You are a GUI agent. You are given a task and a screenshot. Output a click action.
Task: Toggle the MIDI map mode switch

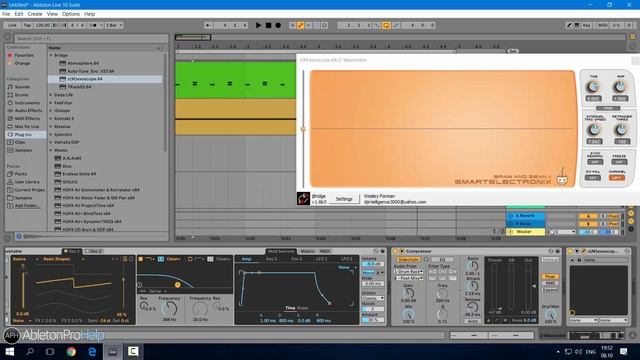click(602, 25)
